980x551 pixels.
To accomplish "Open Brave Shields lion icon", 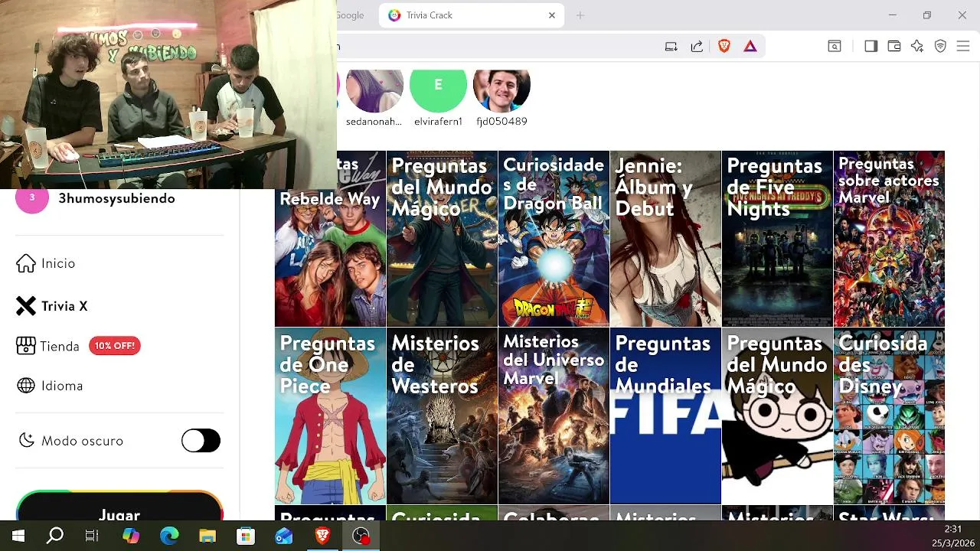I will [x=724, y=47].
